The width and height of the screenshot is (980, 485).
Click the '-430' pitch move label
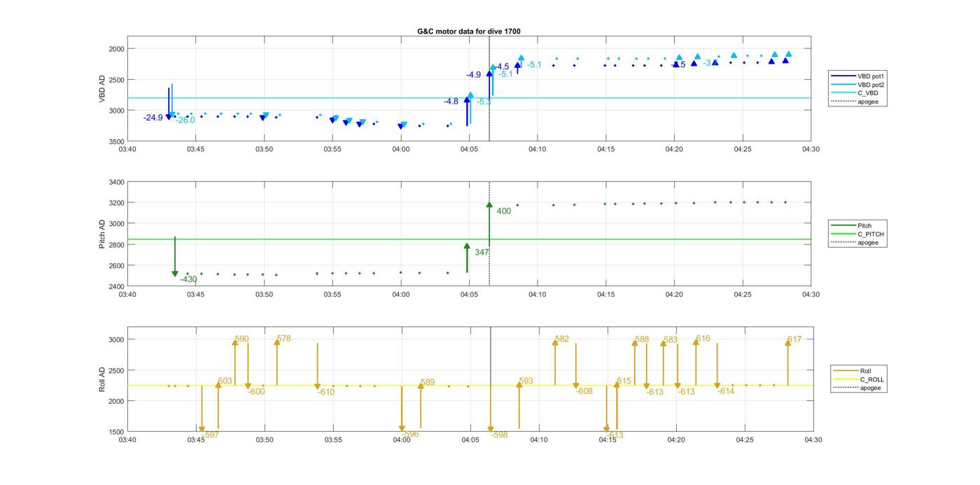[188, 279]
